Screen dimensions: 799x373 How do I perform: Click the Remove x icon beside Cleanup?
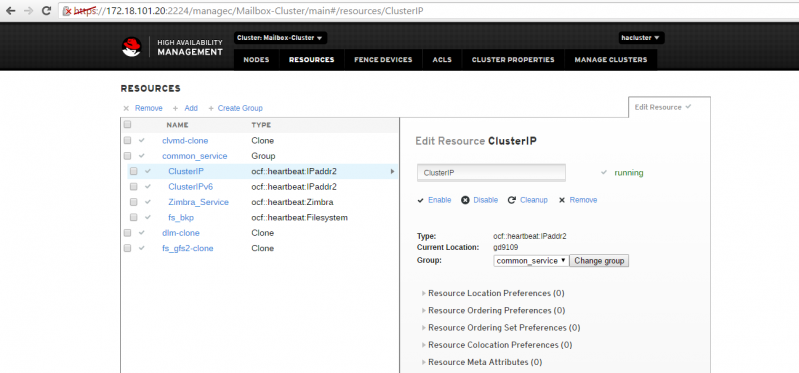pos(562,200)
